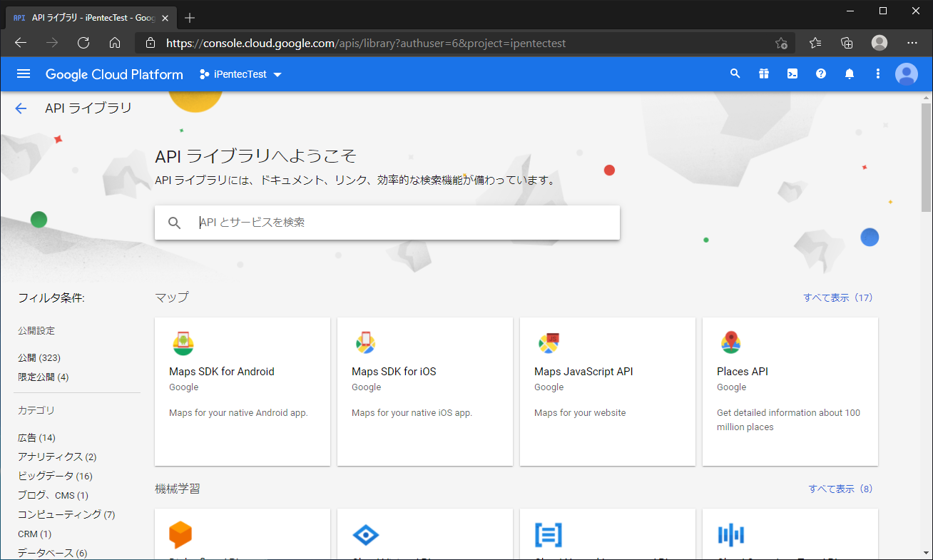This screenshot has width=933, height=560.
Task: Filter by category ビッグデータ (16)
Action: tap(55, 476)
